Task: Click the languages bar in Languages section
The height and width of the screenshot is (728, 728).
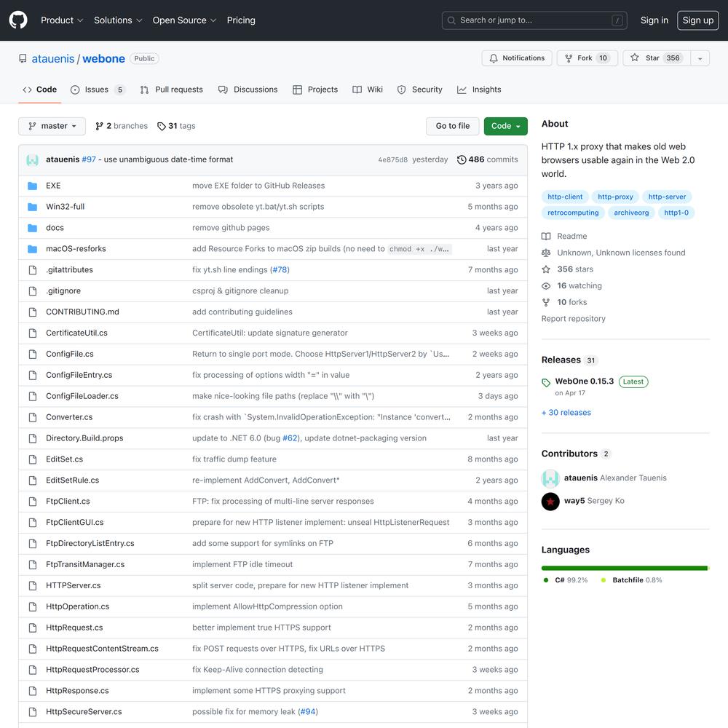Action: coord(625,568)
